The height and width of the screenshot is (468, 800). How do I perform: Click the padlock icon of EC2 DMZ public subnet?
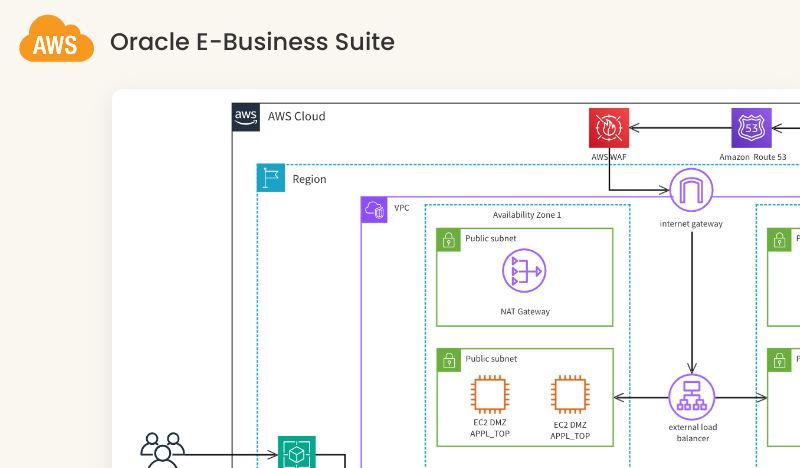449,360
